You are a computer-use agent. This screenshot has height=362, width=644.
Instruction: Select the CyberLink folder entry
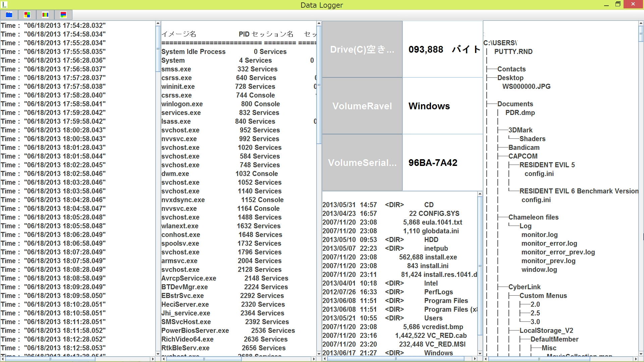coord(524,287)
